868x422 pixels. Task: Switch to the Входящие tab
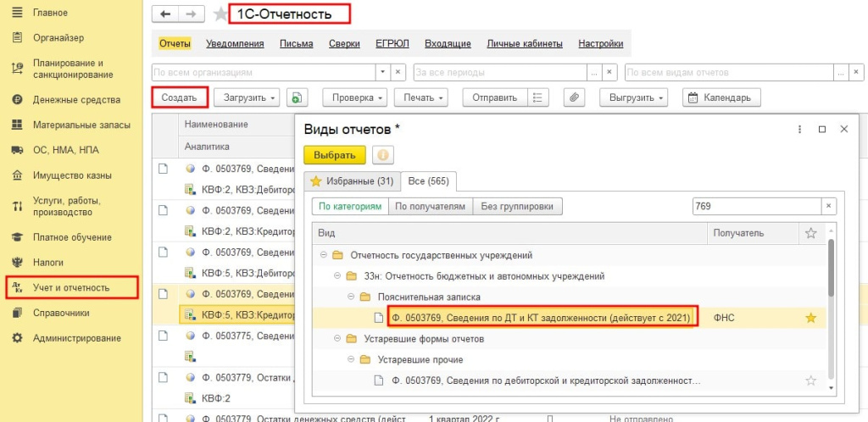tap(448, 44)
